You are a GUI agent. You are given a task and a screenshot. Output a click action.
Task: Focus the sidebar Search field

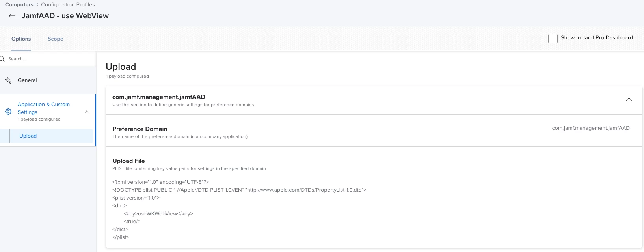click(47, 59)
